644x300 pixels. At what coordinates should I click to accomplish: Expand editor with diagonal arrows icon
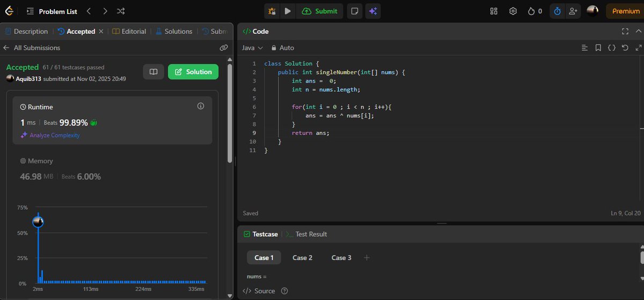(x=638, y=48)
